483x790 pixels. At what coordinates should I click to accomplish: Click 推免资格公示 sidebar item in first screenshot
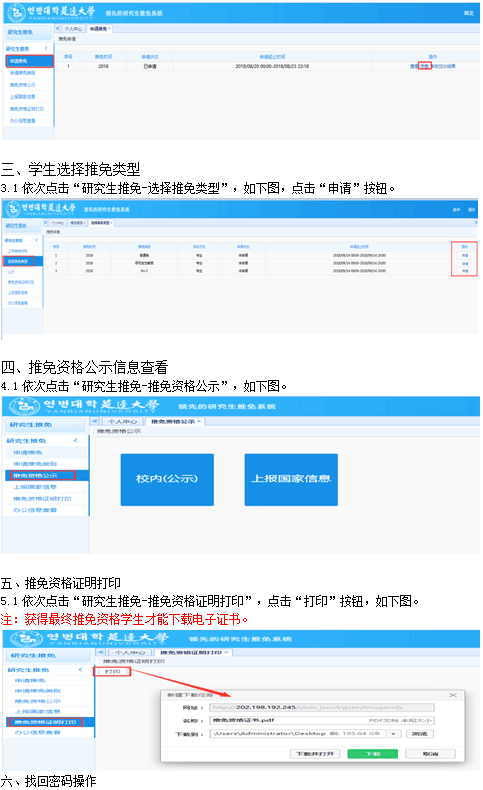[x=23, y=85]
